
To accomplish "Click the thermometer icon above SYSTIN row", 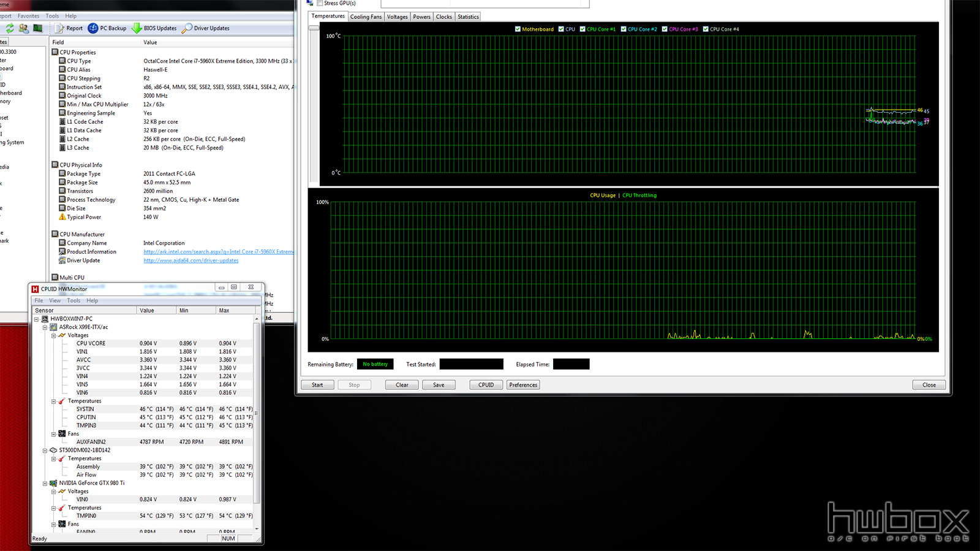I will pos(62,401).
